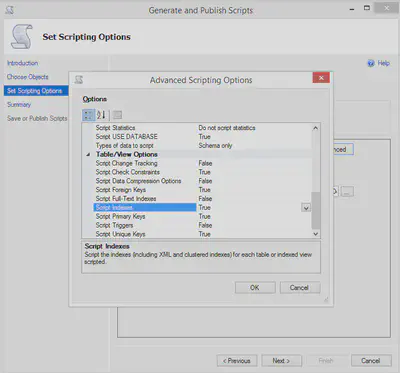Select the Alphabetical sort toolbar icon

(101, 115)
